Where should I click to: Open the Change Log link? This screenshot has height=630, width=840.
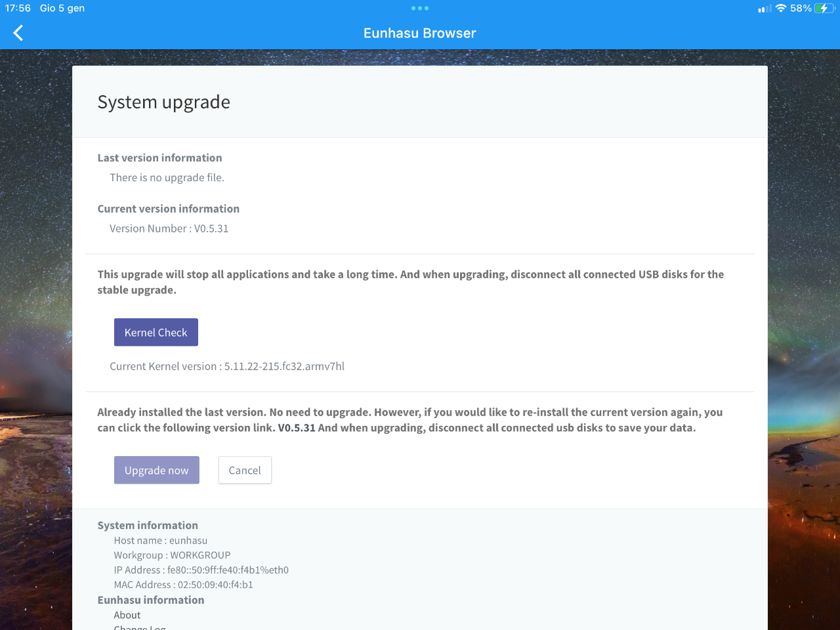(140, 627)
